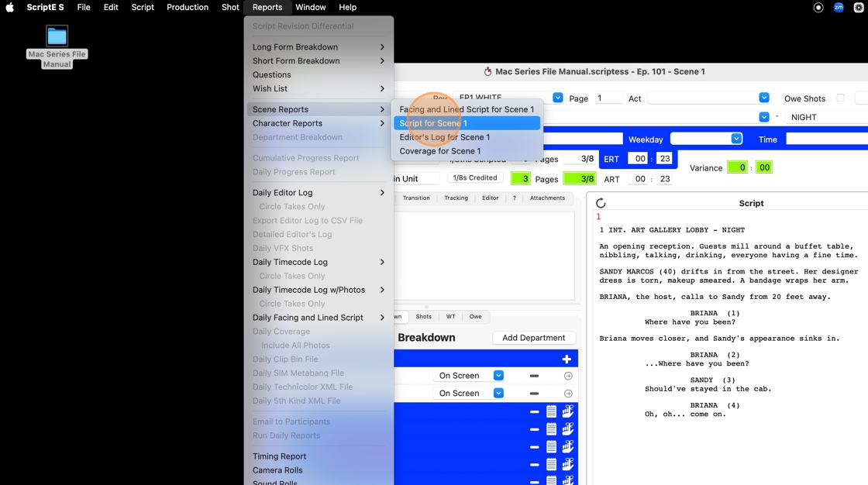This screenshot has height=485, width=868.
Task: Click the arrow circle icon in first On Screen row
Action: point(568,376)
